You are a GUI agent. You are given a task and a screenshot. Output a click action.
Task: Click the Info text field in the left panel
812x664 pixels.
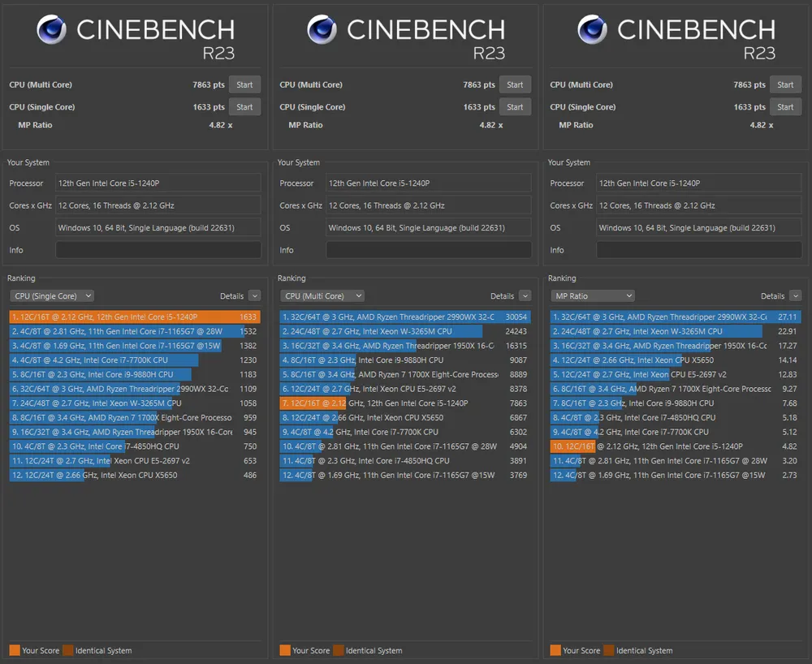click(x=158, y=250)
